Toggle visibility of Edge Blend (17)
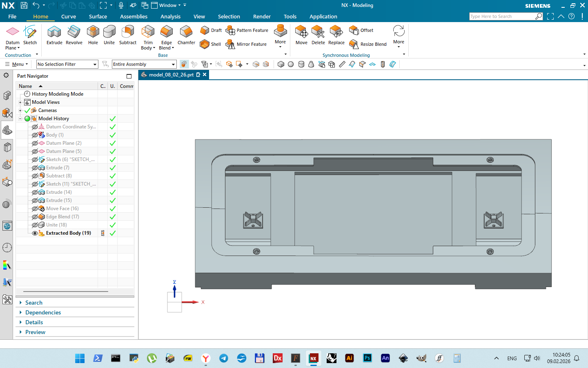This screenshot has height=368, width=588. click(x=35, y=217)
